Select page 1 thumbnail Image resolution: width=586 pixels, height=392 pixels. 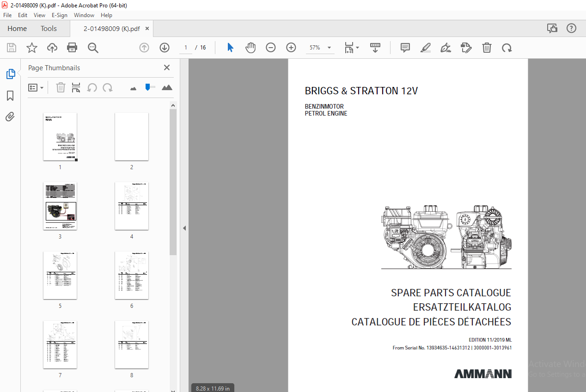click(x=60, y=137)
